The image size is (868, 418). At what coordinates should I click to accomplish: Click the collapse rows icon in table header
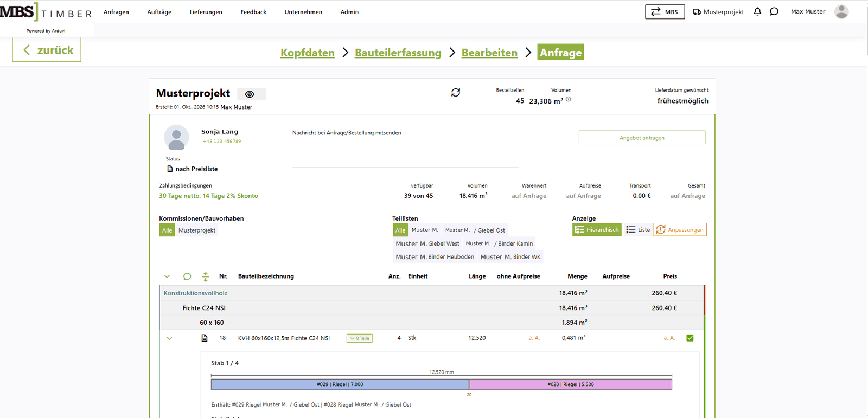pos(206,276)
